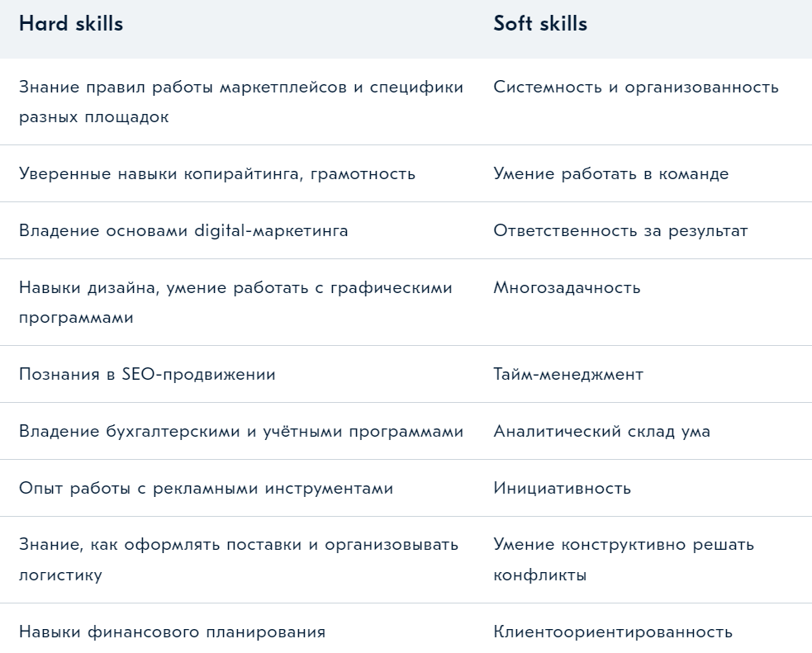812x653 pixels.
Task: Click "Познания в SEO-продвижении" text
Action: (147, 374)
